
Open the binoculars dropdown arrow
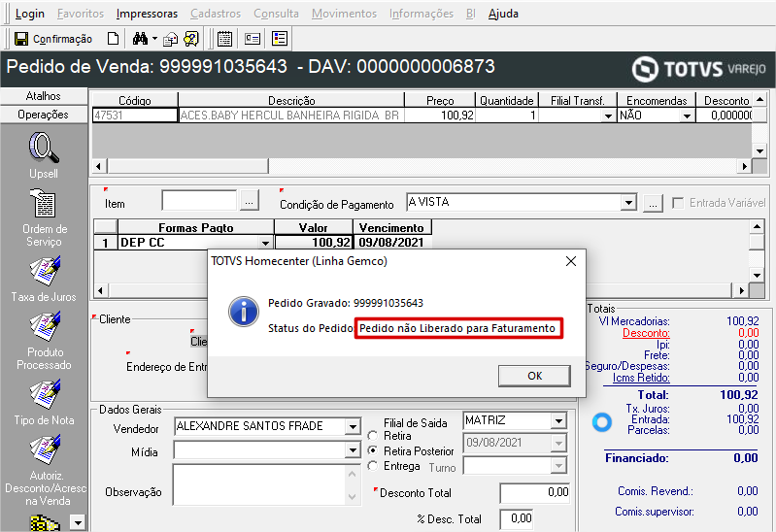tap(154, 39)
